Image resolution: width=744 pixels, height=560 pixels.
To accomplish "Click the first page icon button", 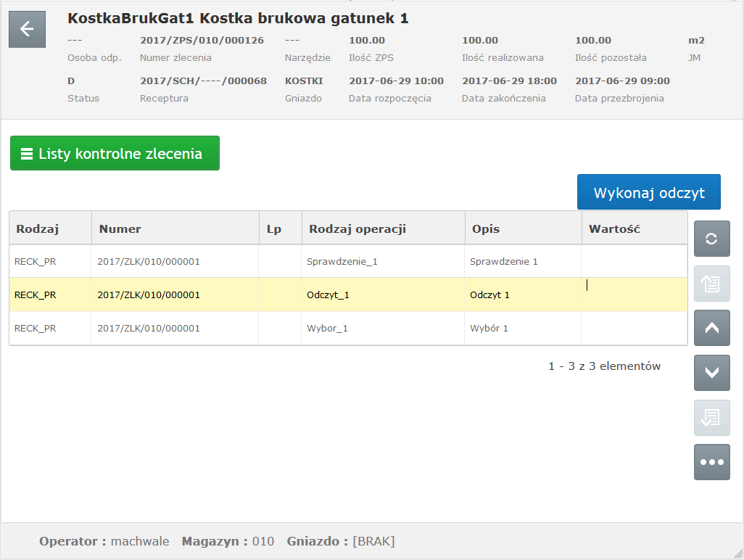I will click(711, 284).
